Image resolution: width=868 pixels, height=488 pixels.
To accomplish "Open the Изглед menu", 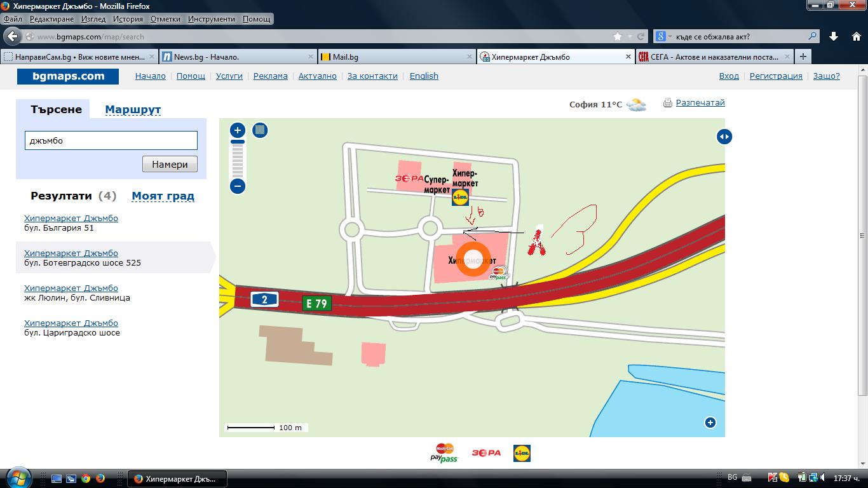I will [93, 19].
